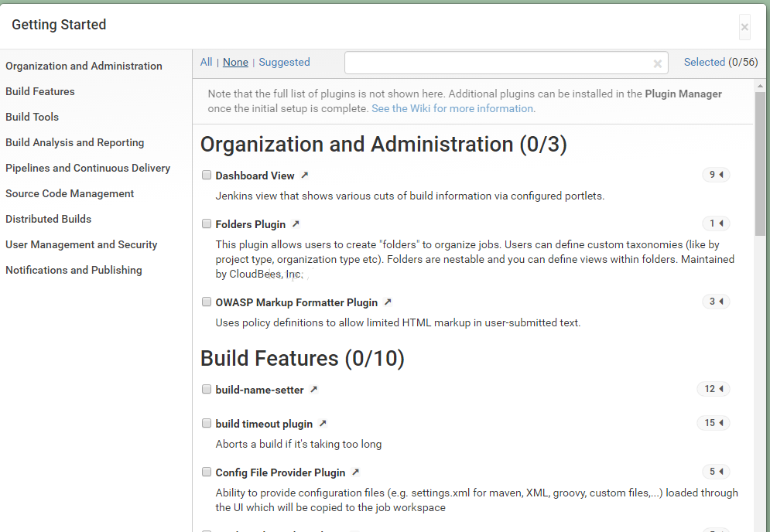
Task: Click Dashboard View plugin name
Action: [255, 176]
